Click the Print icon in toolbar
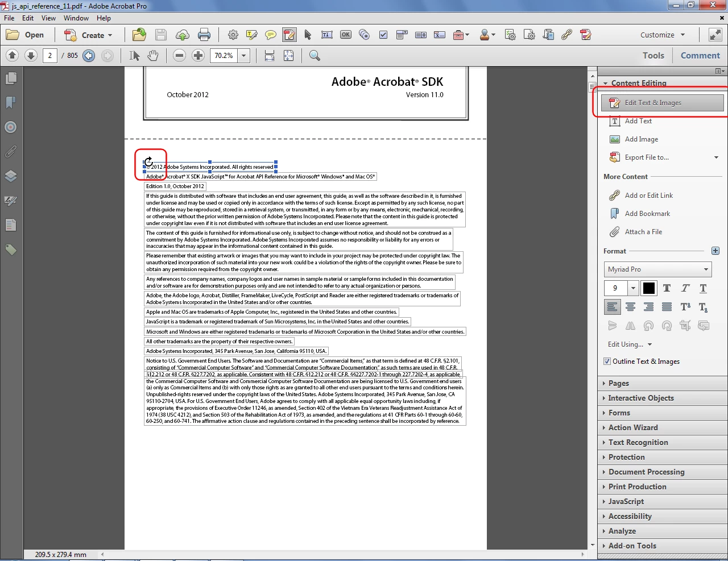This screenshot has height=561, width=728. pyautogui.click(x=204, y=35)
